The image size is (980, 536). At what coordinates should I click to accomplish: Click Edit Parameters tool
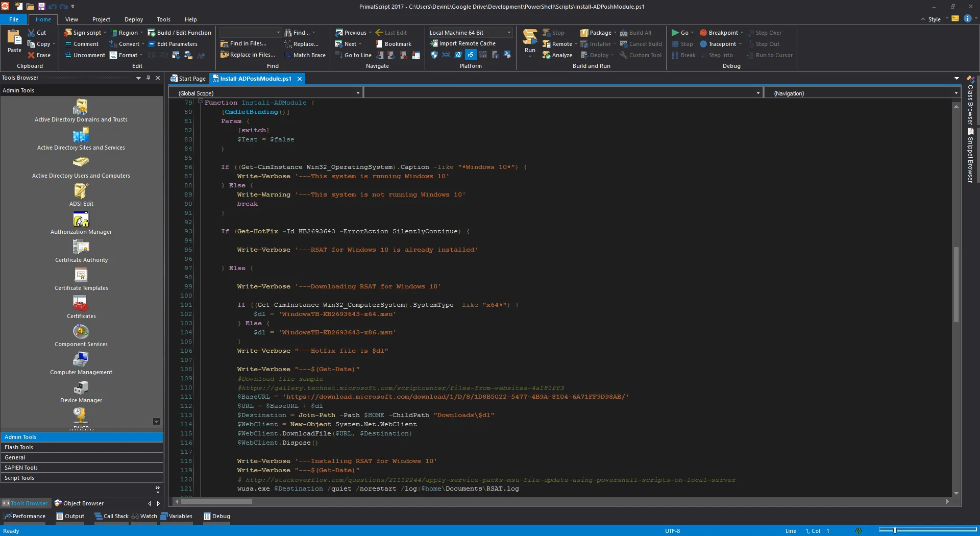tap(173, 44)
